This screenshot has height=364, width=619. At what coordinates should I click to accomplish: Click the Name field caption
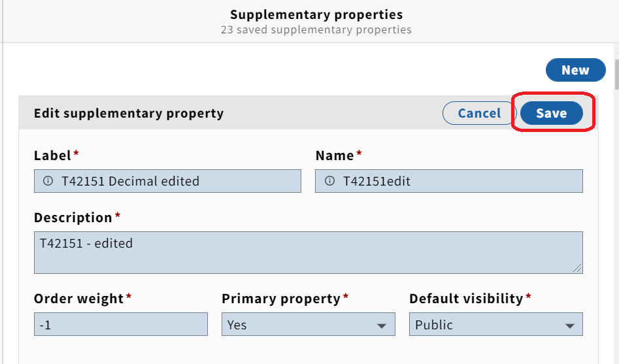(335, 155)
